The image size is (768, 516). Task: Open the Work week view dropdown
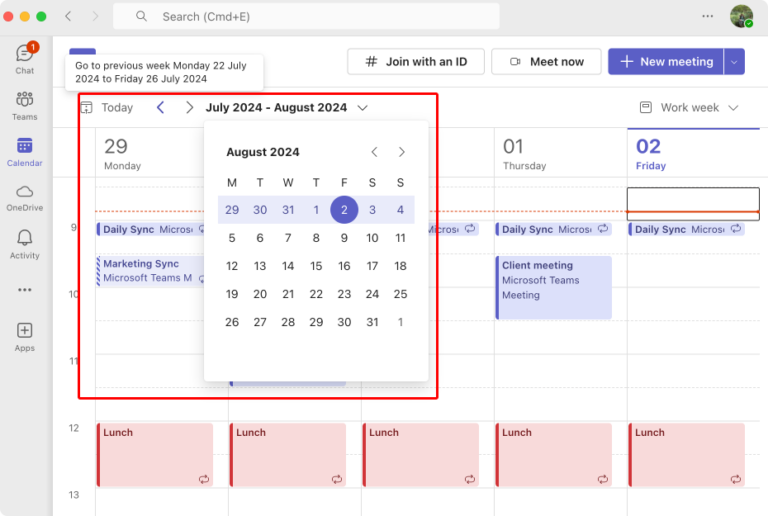click(x=689, y=107)
